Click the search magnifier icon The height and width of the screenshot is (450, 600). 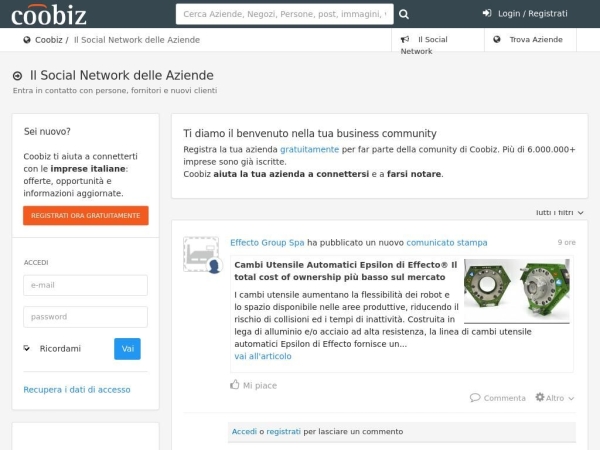click(x=404, y=14)
